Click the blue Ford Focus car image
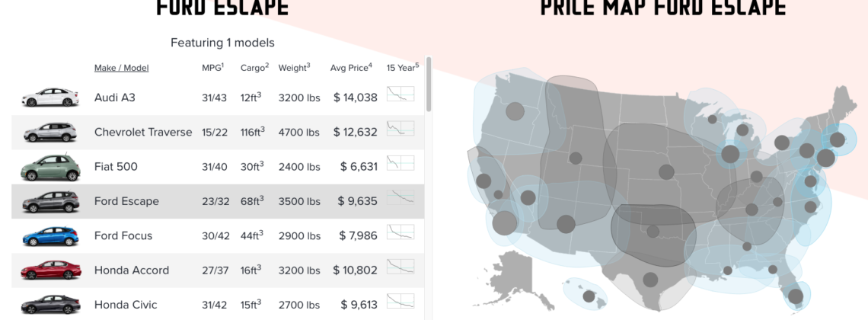Viewport: 868px width, 320px height. click(x=50, y=236)
